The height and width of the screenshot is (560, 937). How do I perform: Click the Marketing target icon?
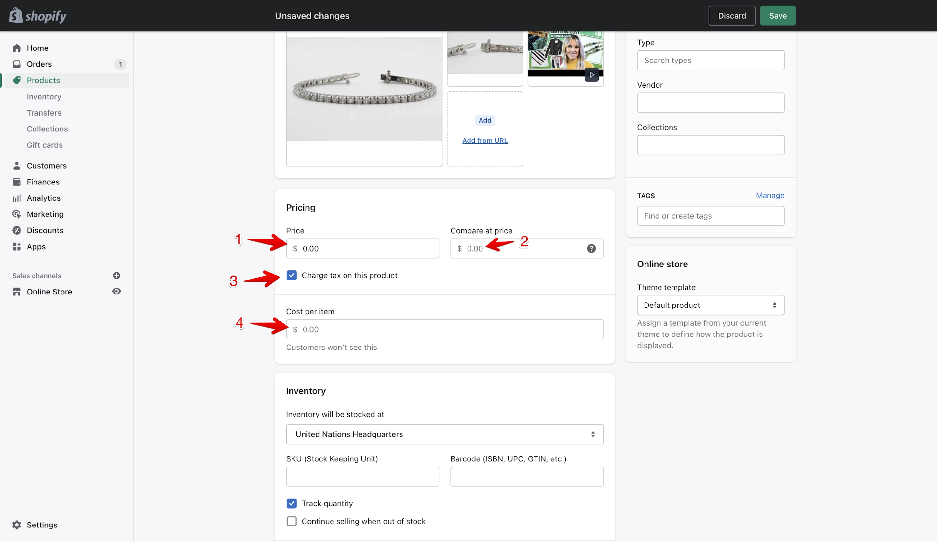click(17, 214)
